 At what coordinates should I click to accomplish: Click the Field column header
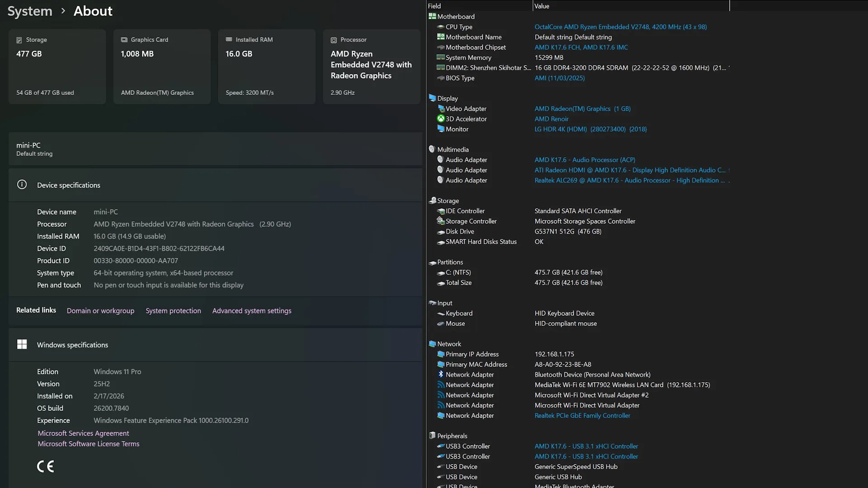pos(479,6)
